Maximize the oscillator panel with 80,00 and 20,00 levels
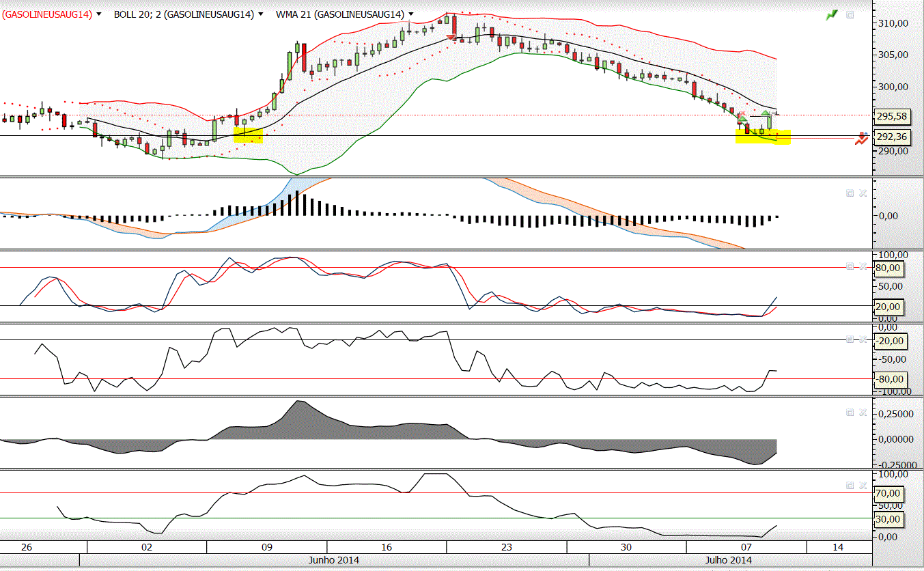 850,266
